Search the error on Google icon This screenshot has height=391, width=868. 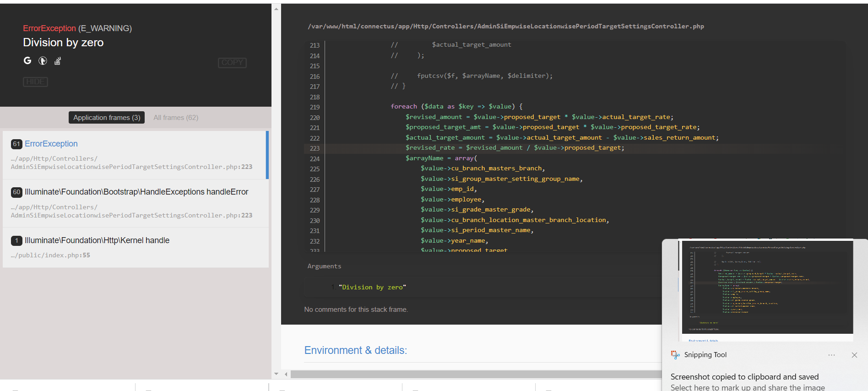[27, 60]
